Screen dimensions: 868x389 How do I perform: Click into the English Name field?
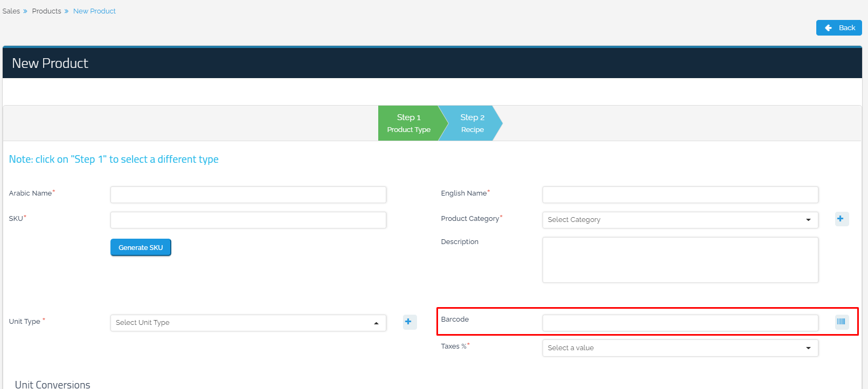(680, 194)
